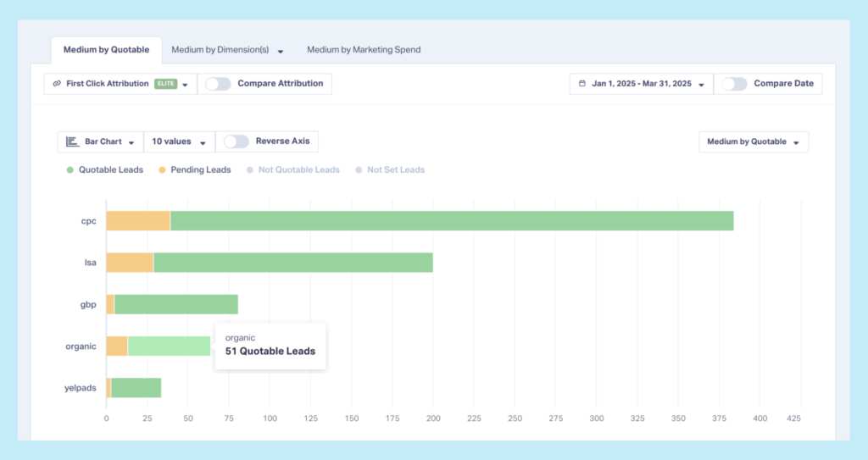Click the '51 Quotable Leads' tooltip text

coord(270,352)
